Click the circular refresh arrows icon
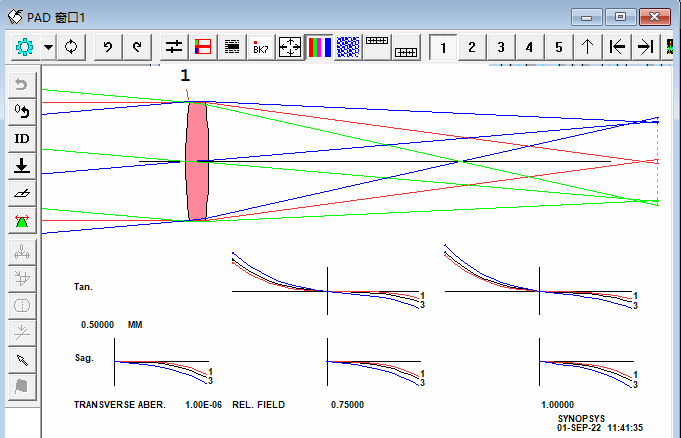 [71, 47]
